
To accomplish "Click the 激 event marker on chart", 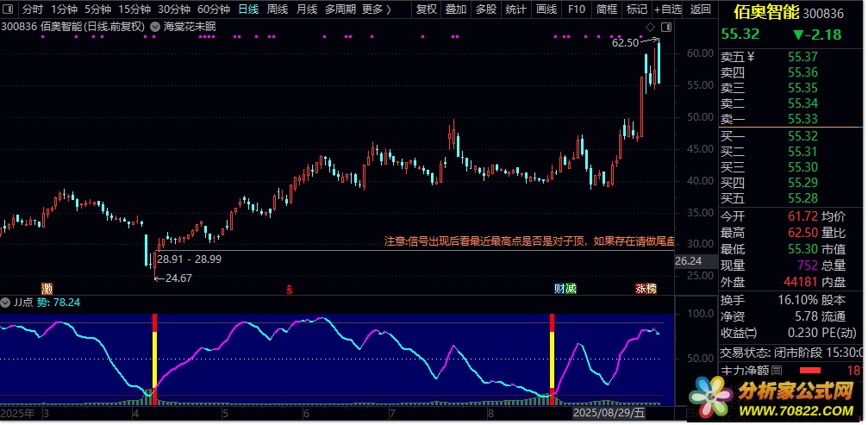I will pyautogui.click(x=47, y=287).
